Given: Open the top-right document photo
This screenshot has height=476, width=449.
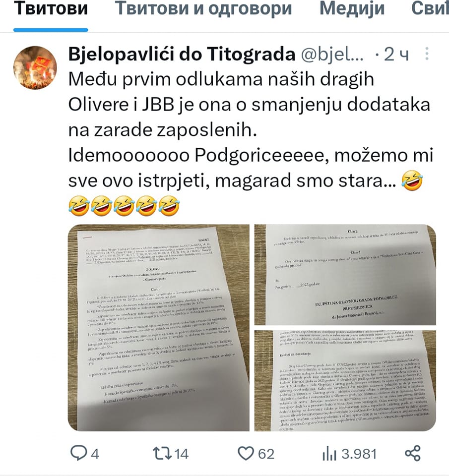Looking at the screenshot, I should coord(345,275).
